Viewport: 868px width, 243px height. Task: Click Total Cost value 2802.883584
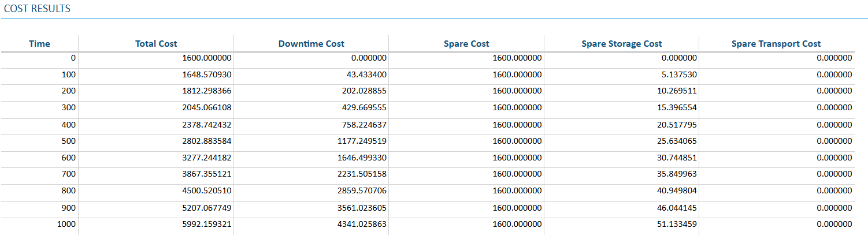[206, 141]
